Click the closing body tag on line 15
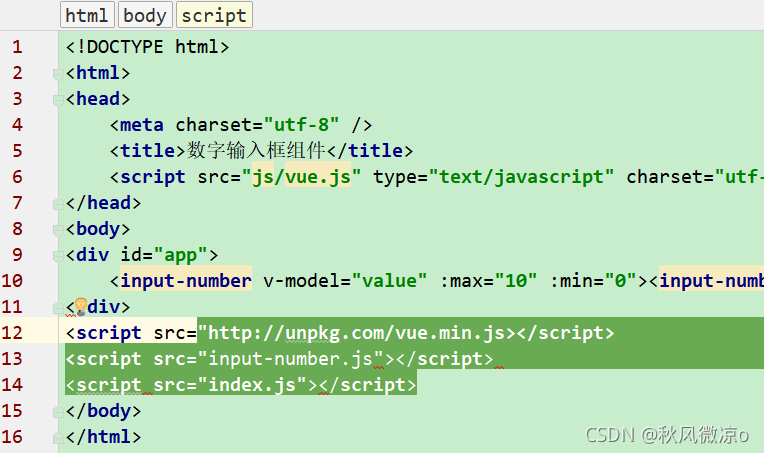Screen dimensions: 764x453 (x=103, y=411)
